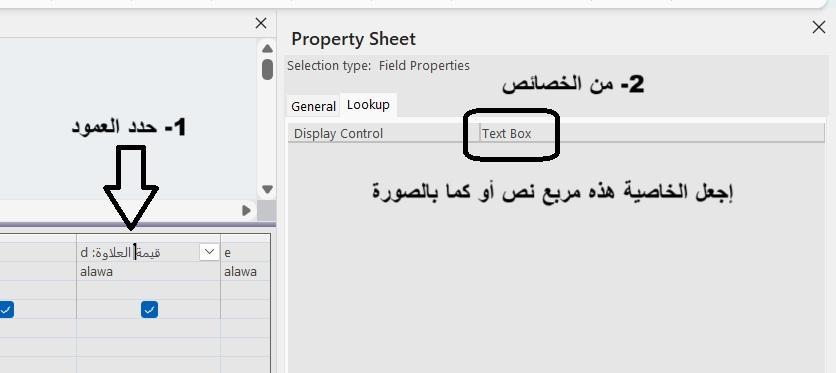Image resolution: width=836 pixels, height=373 pixels.
Task: Switch to the General tab
Action: point(313,107)
